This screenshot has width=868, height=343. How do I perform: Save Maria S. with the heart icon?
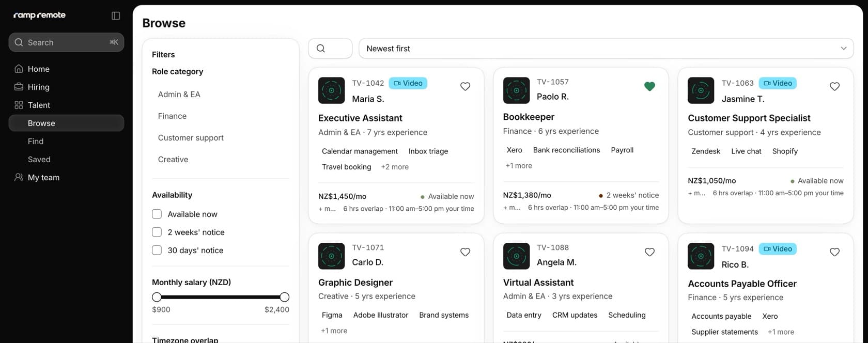(465, 86)
